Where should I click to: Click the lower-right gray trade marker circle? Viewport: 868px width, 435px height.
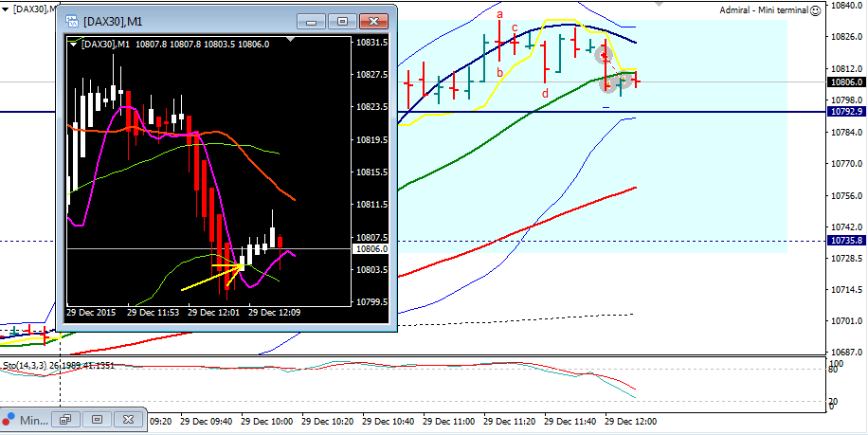pyautogui.click(x=624, y=81)
